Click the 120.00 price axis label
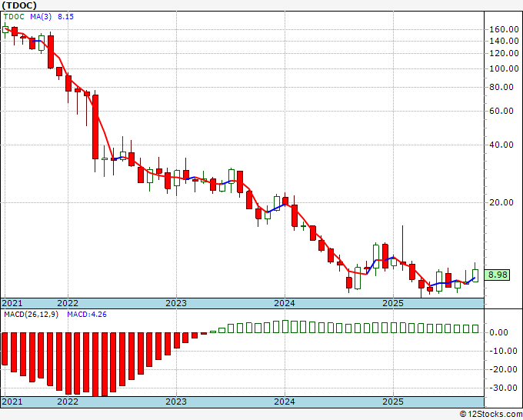This screenshot has width=523, height=420. point(504,53)
